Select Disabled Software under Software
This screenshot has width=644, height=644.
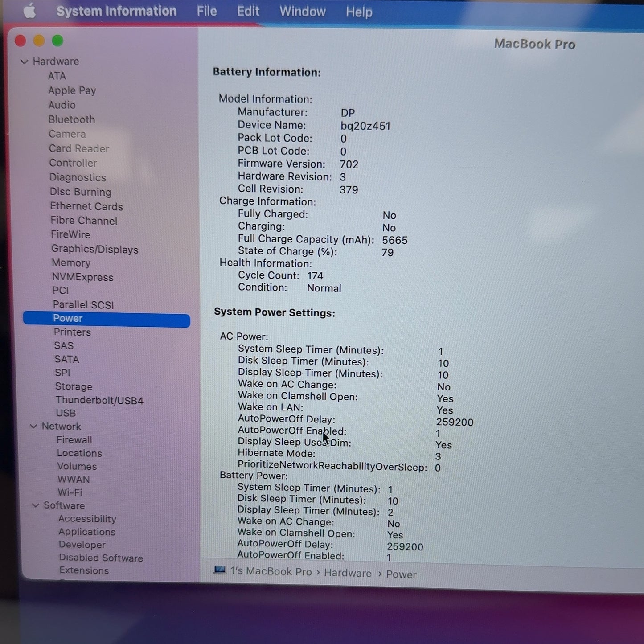101,558
